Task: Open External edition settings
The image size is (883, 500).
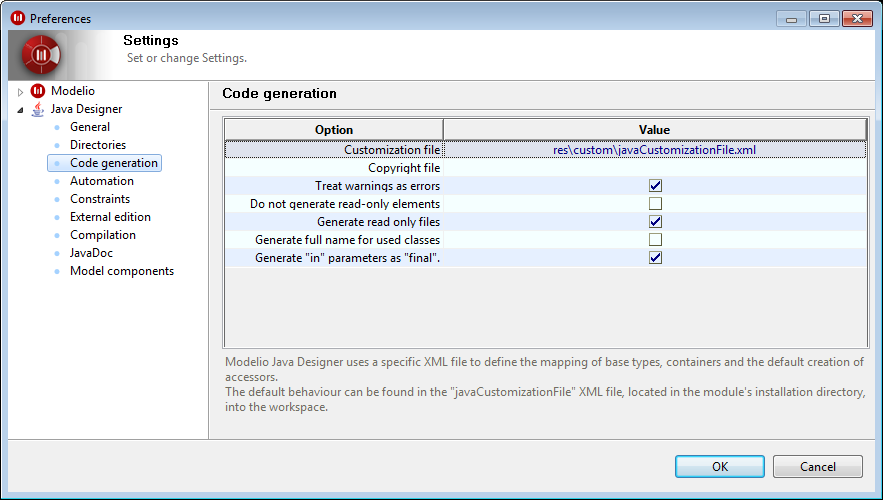Action: tap(110, 217)
